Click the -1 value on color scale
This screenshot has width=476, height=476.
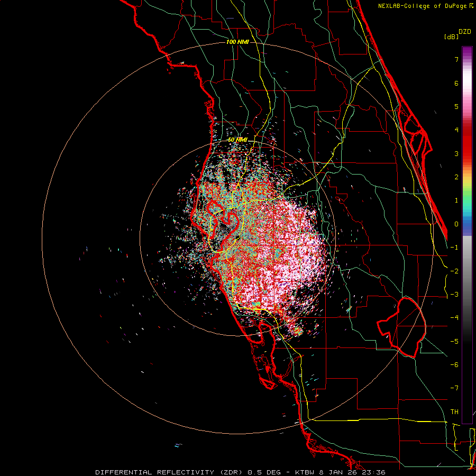[454, 248]
